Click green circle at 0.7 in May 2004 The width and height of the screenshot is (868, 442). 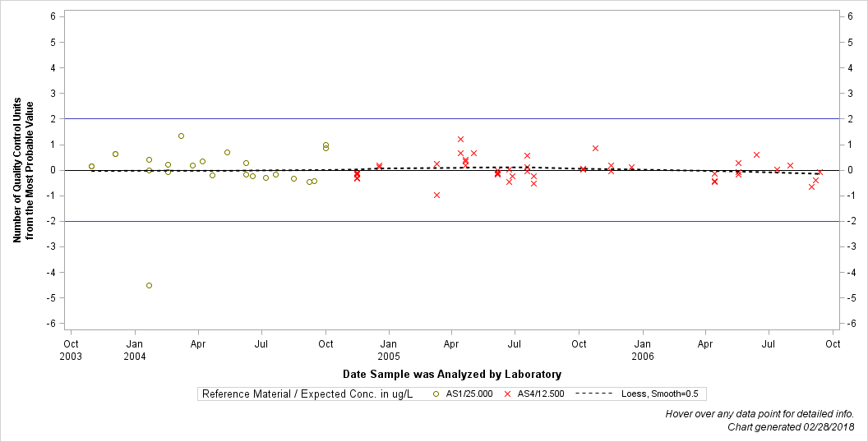coord(227,152)
